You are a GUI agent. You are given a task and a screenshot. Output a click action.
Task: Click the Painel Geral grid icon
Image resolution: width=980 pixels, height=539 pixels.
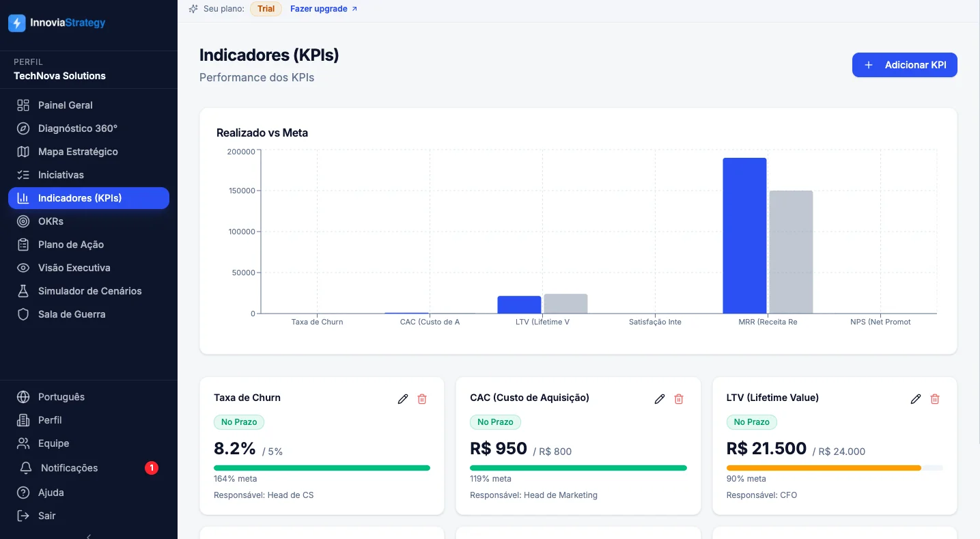[23, 105]
